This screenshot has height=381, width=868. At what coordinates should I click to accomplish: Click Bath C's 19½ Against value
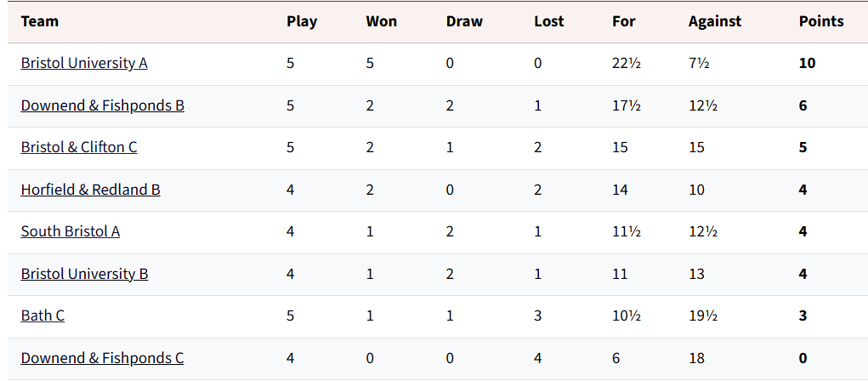click(x=703, y=316)
